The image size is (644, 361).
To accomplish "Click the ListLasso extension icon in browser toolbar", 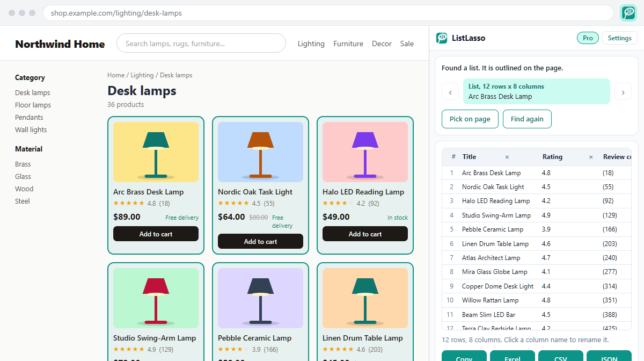I will [628, 13].
